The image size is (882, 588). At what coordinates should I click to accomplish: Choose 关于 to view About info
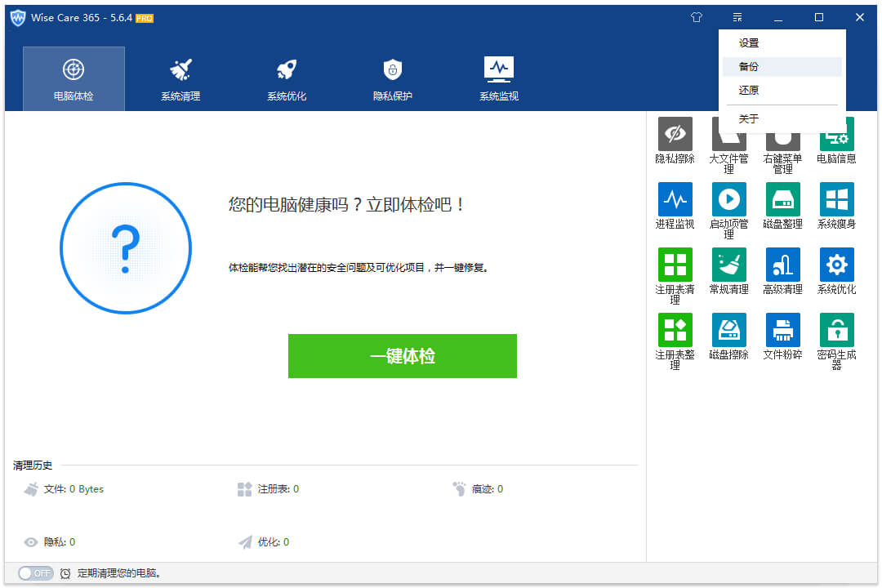(749, 118)
